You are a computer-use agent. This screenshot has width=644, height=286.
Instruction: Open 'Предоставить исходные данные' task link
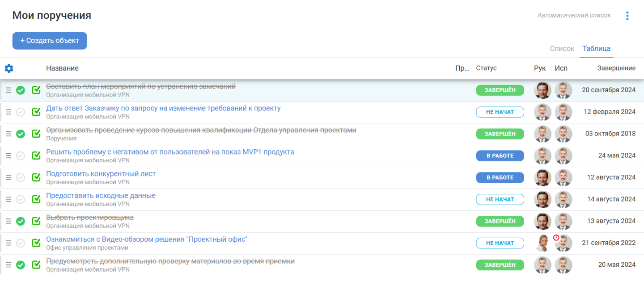click(x=101, y=196)
